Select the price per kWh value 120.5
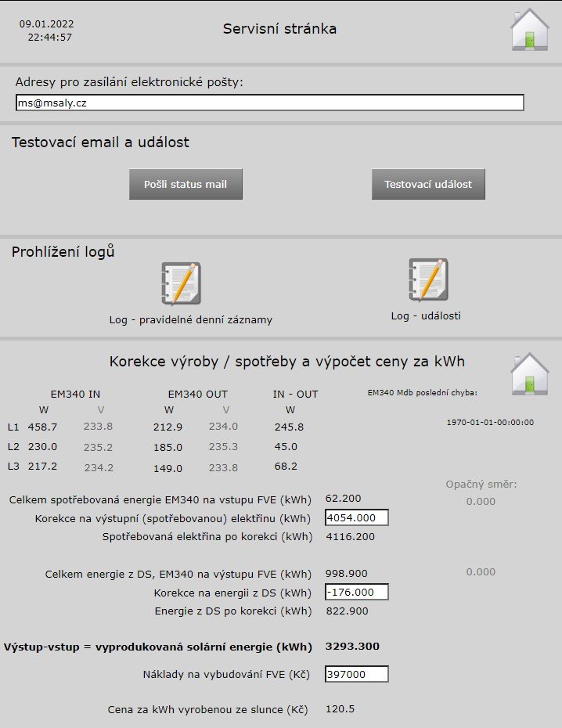 [x=340, y=709]
